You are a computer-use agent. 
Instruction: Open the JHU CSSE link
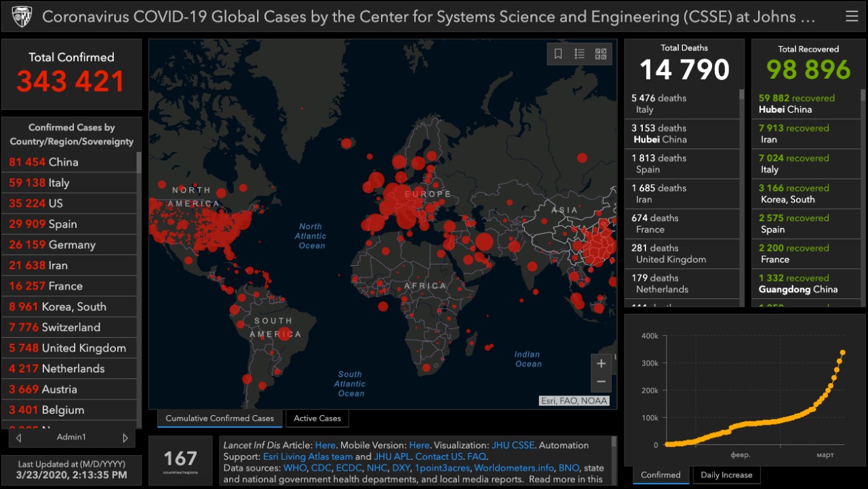click(x=513, y=446)
